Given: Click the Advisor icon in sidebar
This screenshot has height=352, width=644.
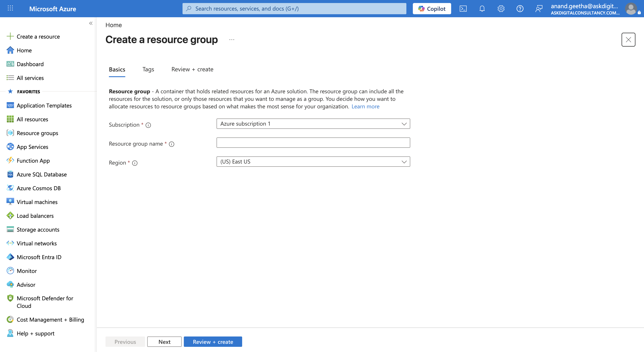Looking at the screenshot, I should pos(10,284).
